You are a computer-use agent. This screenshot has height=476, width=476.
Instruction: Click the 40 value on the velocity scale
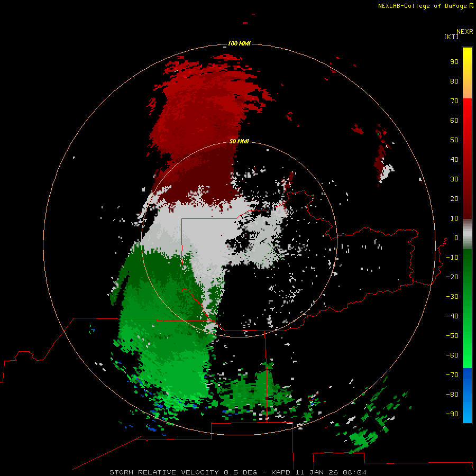pyautogui.click(x=454, y=159)
